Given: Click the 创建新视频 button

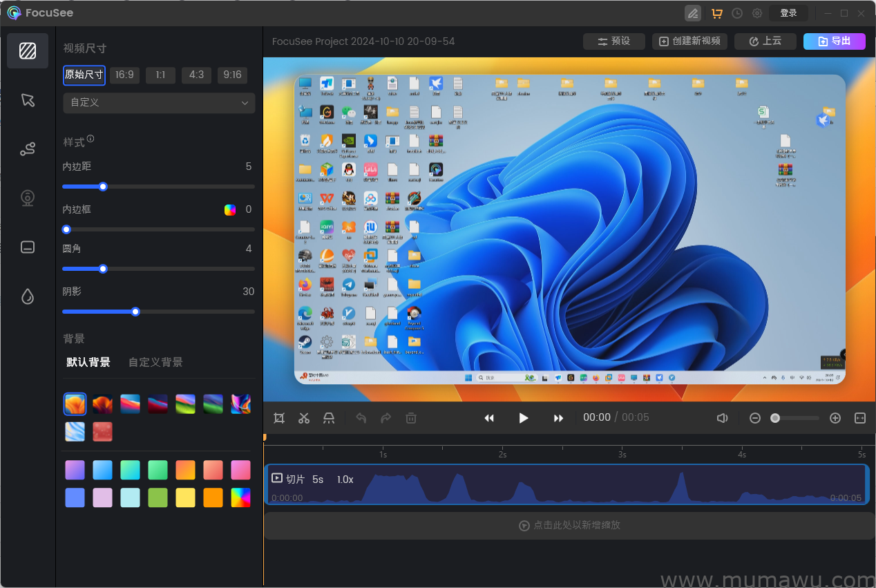Looking at the screenshot, I should point(689,41).
